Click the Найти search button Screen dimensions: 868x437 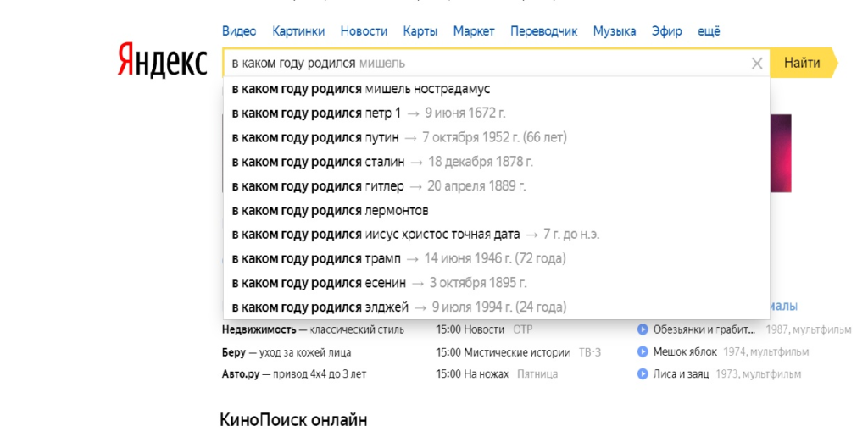(804, 63)
